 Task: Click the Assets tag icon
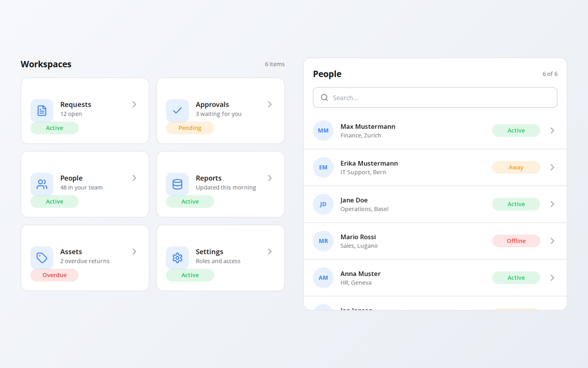(x=42, y=258)
